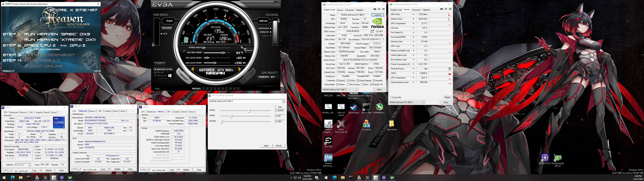
Task: Toggle the Ray Tracing checkbox in GPU-Z
Action: pyautogui.click(x=348, y=84)
